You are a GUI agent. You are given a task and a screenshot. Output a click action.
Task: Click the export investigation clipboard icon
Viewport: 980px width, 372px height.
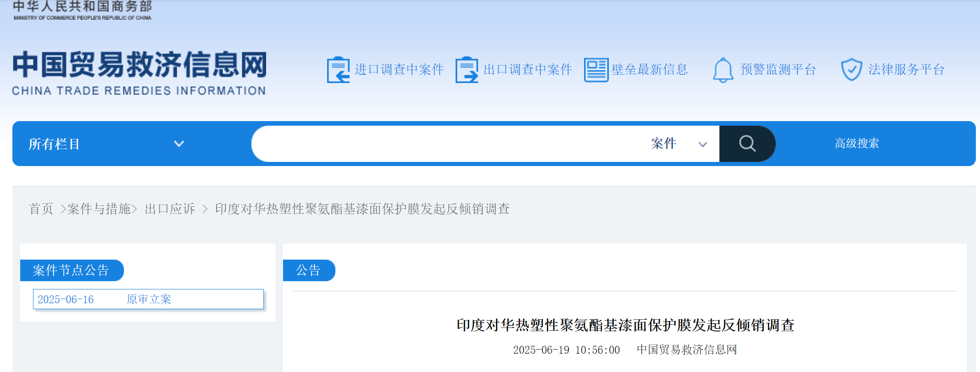pos(467,70)
